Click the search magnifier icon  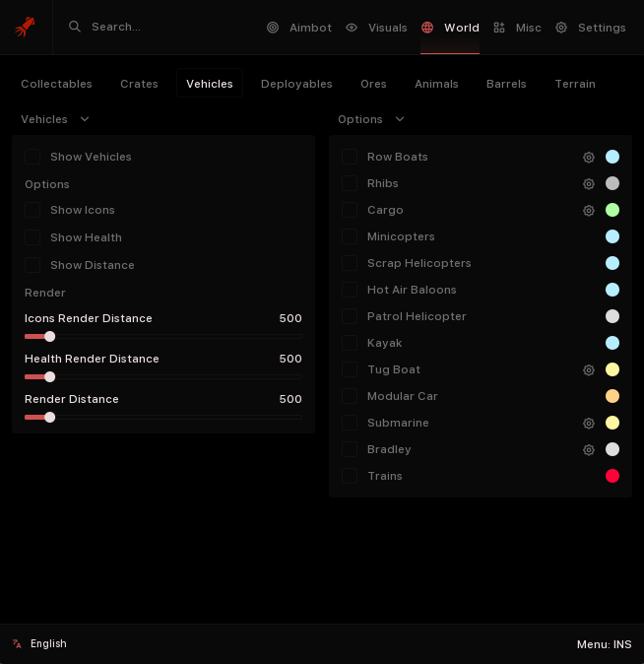point(75,27)
